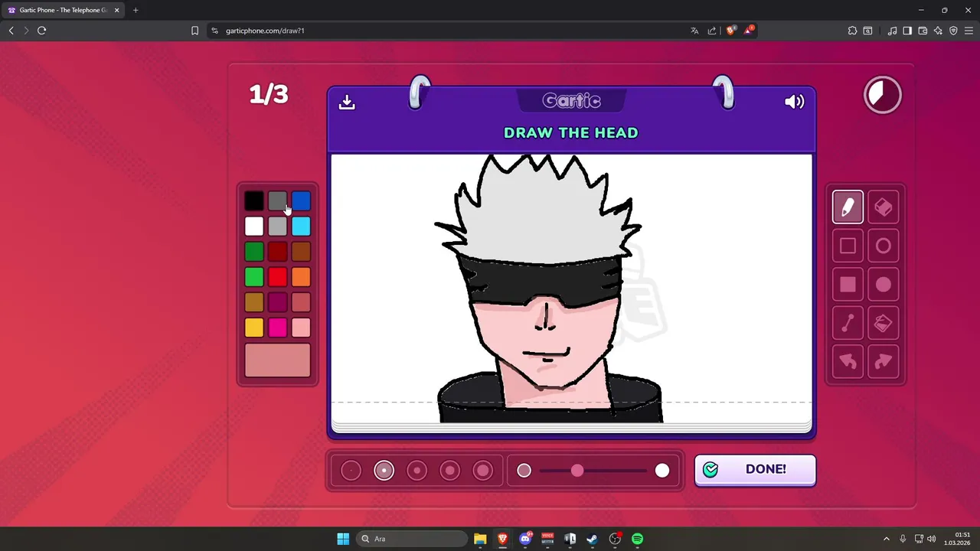Select the thinnest brush size
The width and height of the screenshot is (980, 551).
(351, 471)
